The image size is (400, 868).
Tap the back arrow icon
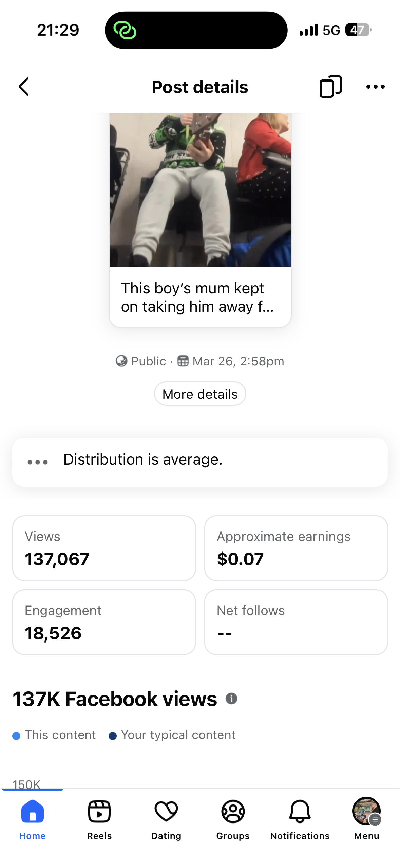pos(24,87)
